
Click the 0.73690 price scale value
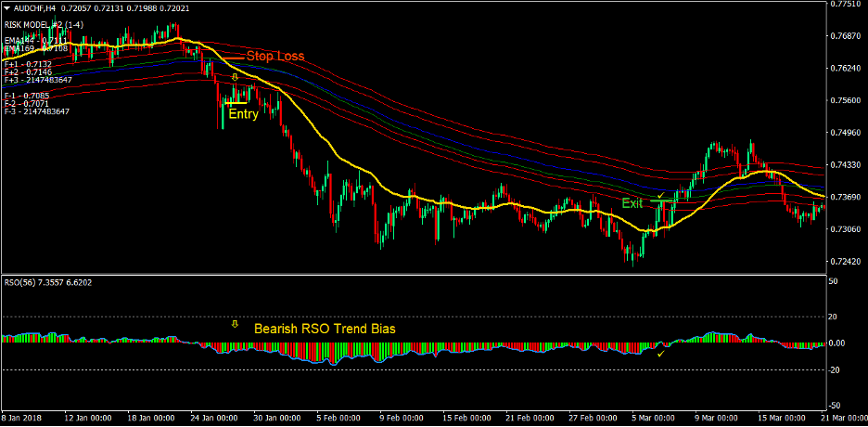[846, 197]
